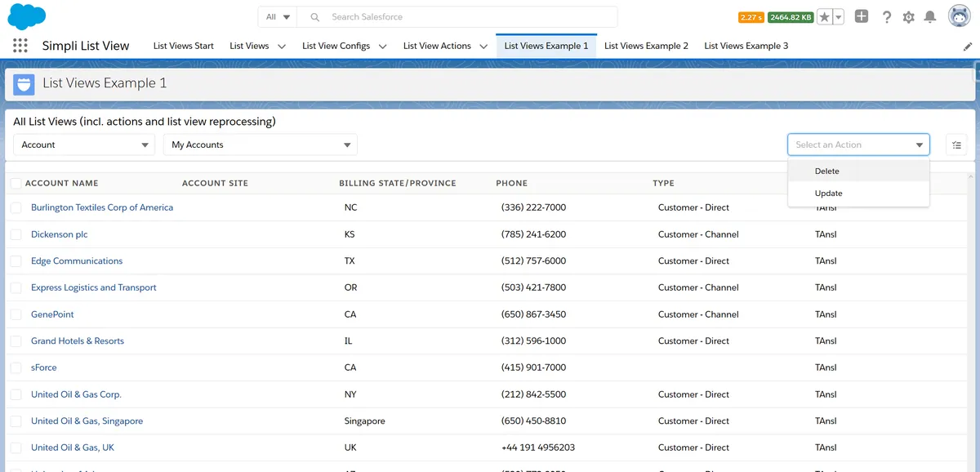Image resolution: width=980 pixels, height=472 pixels.
Task: Check the Grand Hotels & Resorts checkbox
Action: [x=16, y=341]
